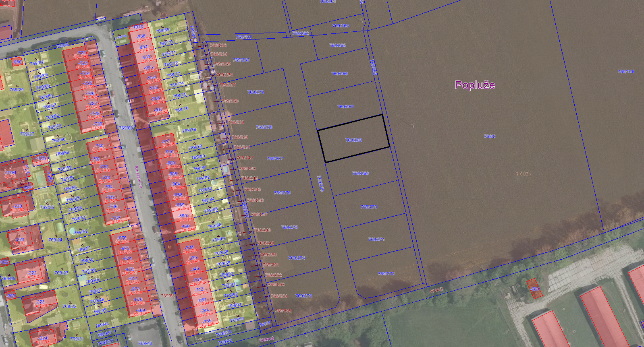This screenshot has width=644, height=347.
Task: Select road parcel 769/68 on the street
Action: click(126, 128)
